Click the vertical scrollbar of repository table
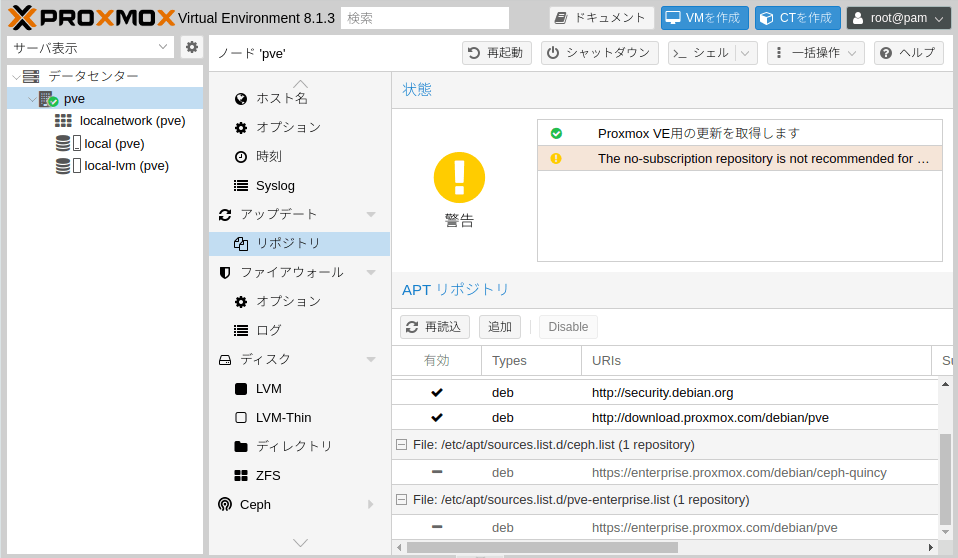 [x=945, y=479]
